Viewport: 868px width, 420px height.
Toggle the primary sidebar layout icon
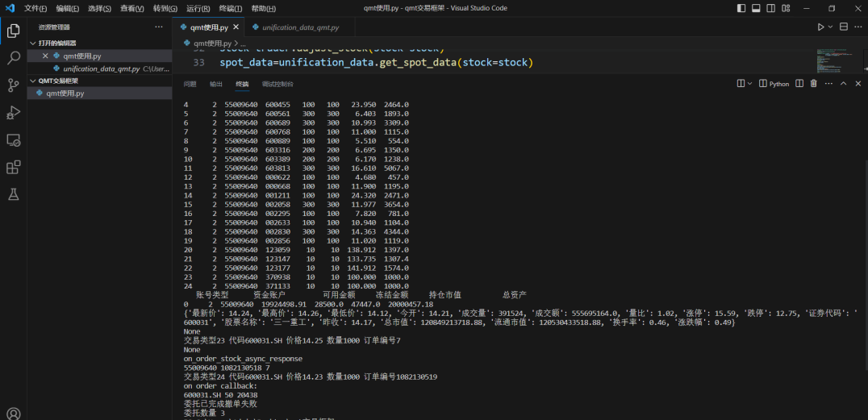pyautogui.click(x=741, y=8)
